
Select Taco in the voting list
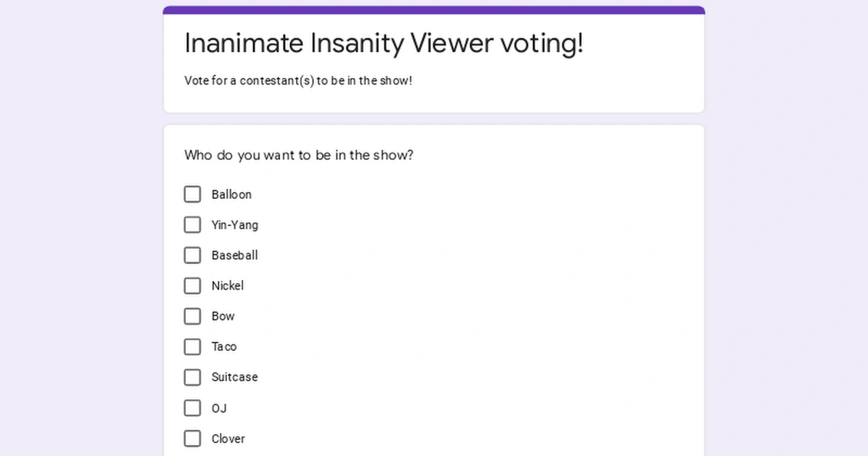click(192, 347)
